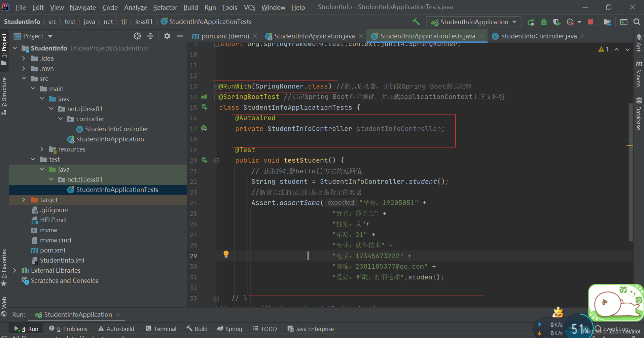
Task: Collapse all in Project panel
Action: (150, 36)
